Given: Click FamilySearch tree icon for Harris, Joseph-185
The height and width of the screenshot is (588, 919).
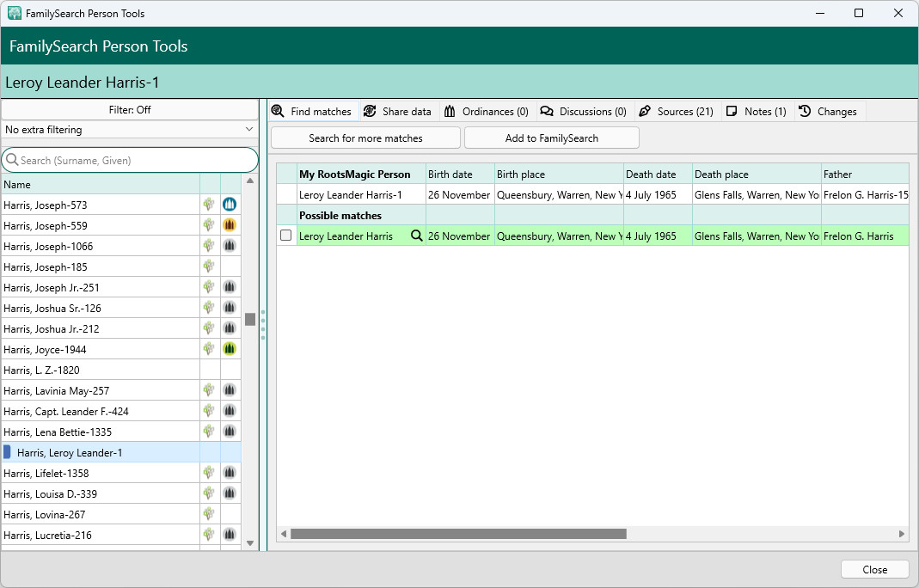Looking at the screenshot, I should 209,266.
